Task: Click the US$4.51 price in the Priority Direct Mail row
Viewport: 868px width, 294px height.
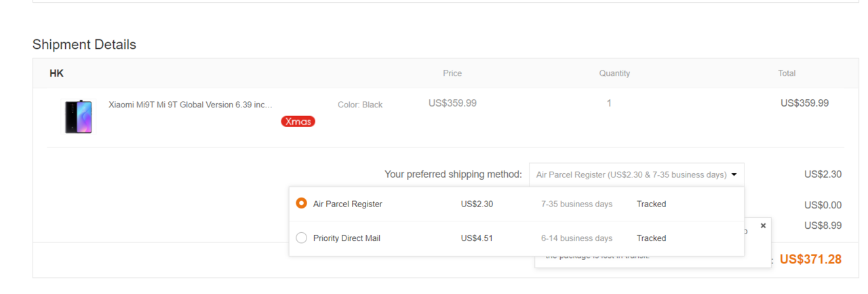Action: click(477, 238)
